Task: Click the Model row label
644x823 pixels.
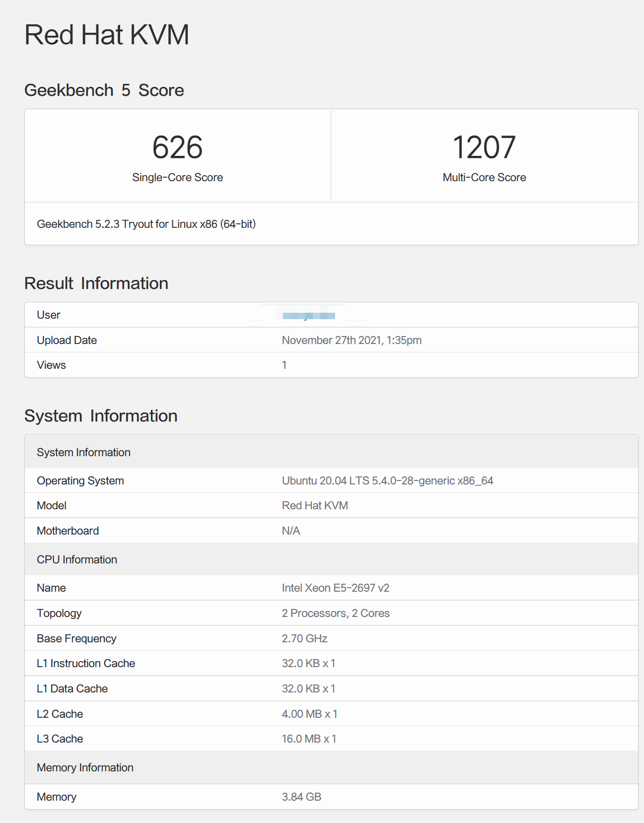Action: [52, 505]
